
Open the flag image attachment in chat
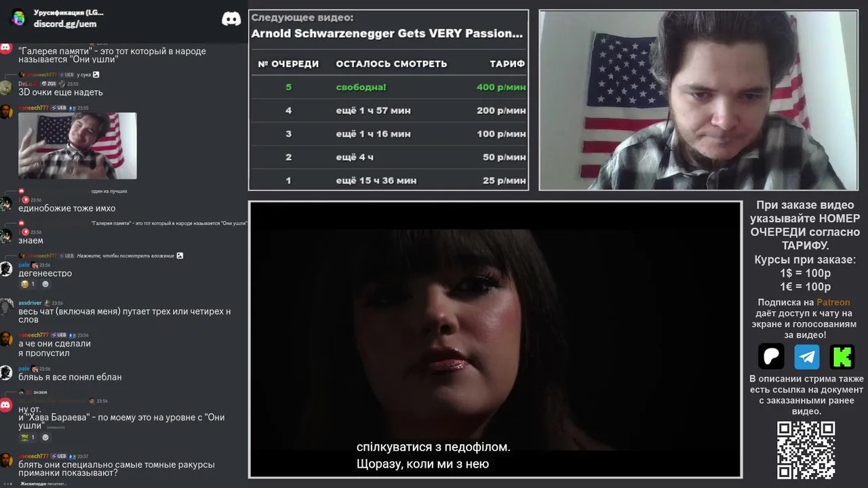77,146
